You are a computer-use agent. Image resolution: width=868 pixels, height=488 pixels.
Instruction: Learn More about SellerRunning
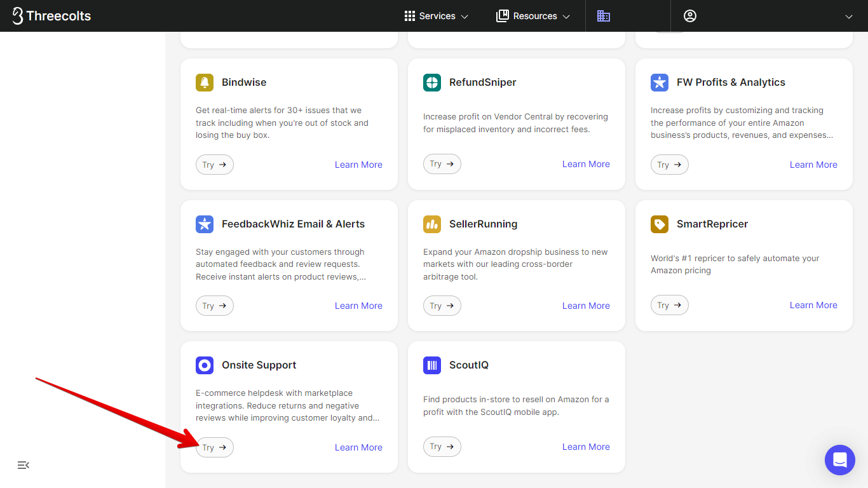pos(586,306)
